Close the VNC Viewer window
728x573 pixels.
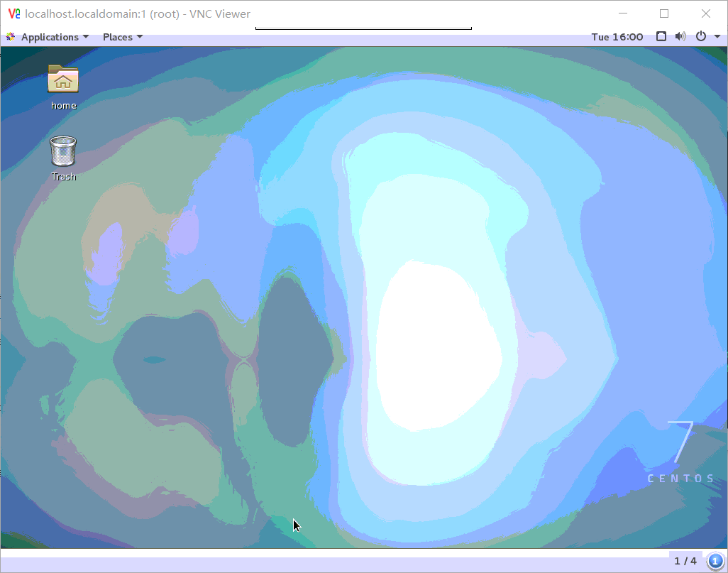[x=706, y=13]
